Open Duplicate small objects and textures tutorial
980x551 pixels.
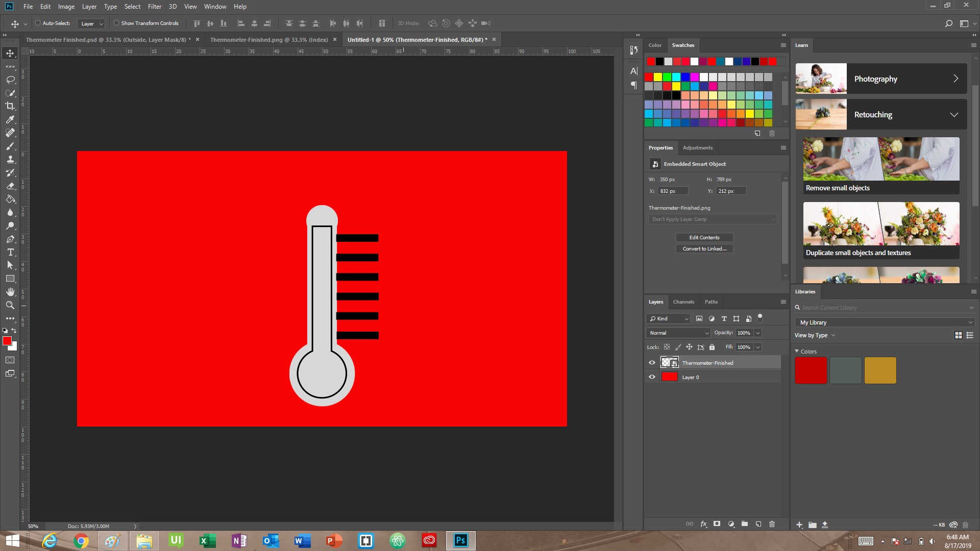tap(881, 230)
